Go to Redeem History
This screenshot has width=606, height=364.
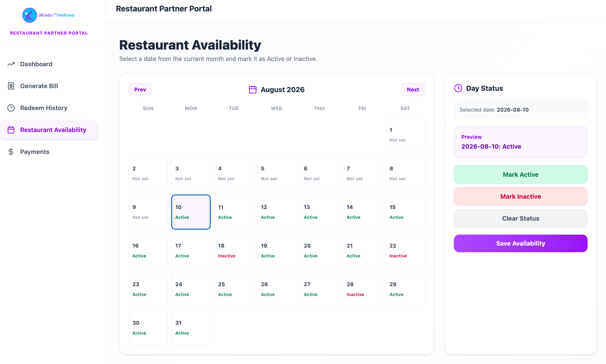coord(49,108)
